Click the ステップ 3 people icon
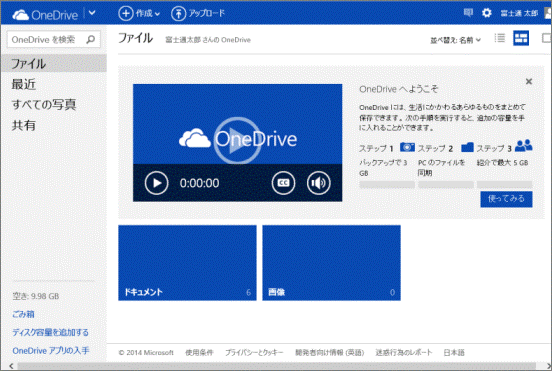Image resolution: width=552 pixels, height=371 pixels. (523, 145)
